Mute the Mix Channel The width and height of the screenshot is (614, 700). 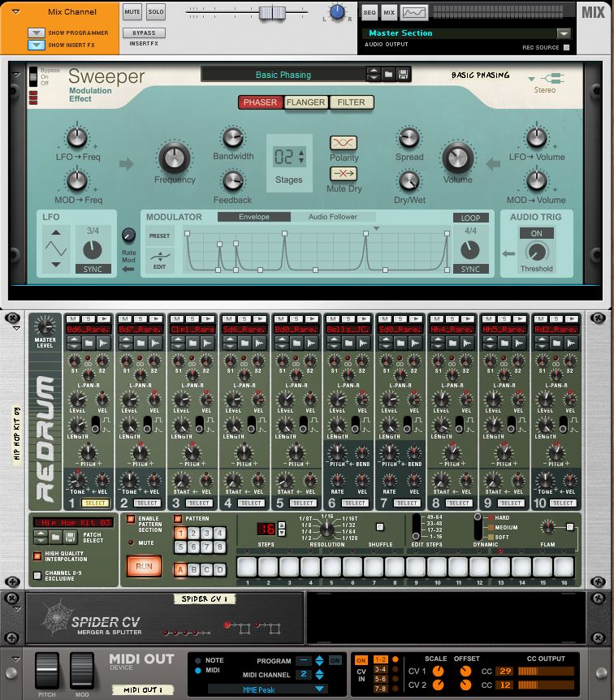tap(132, 12)
